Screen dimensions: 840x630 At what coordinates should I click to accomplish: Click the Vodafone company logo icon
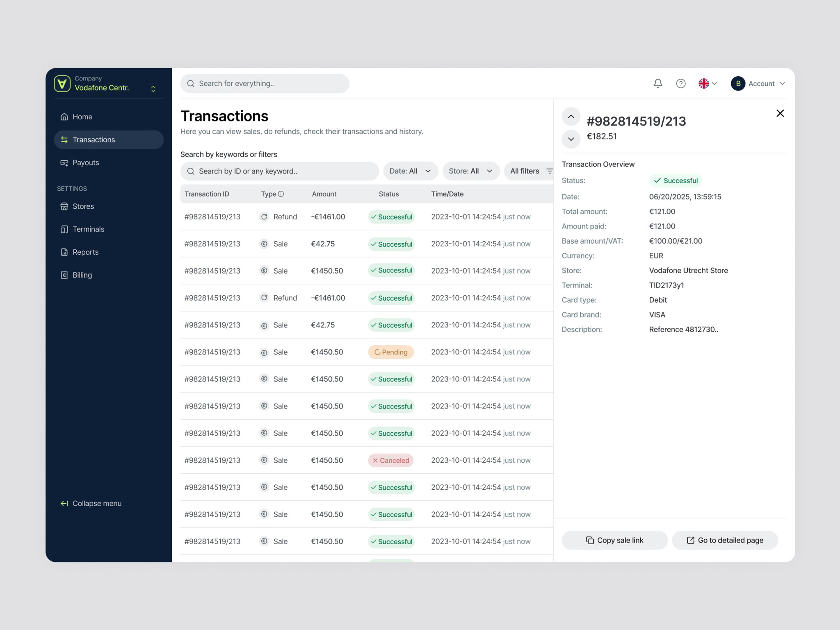click(x=62, y=84)
